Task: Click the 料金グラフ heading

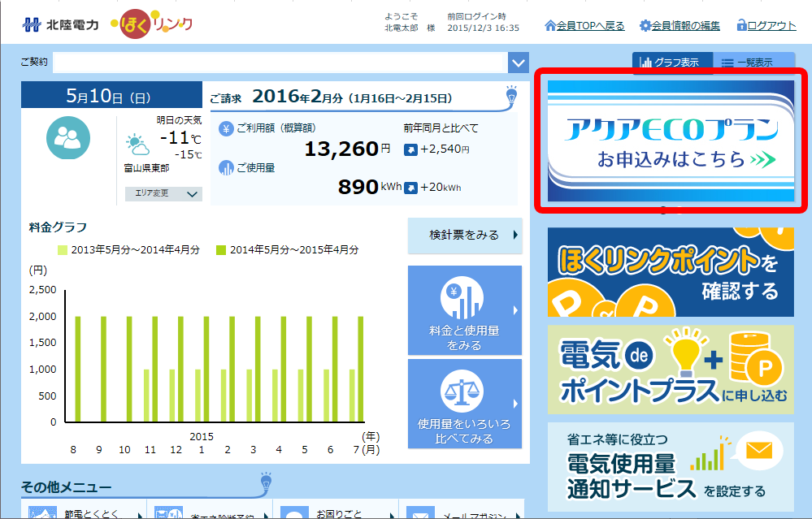Action: click(x=58, y=227)
